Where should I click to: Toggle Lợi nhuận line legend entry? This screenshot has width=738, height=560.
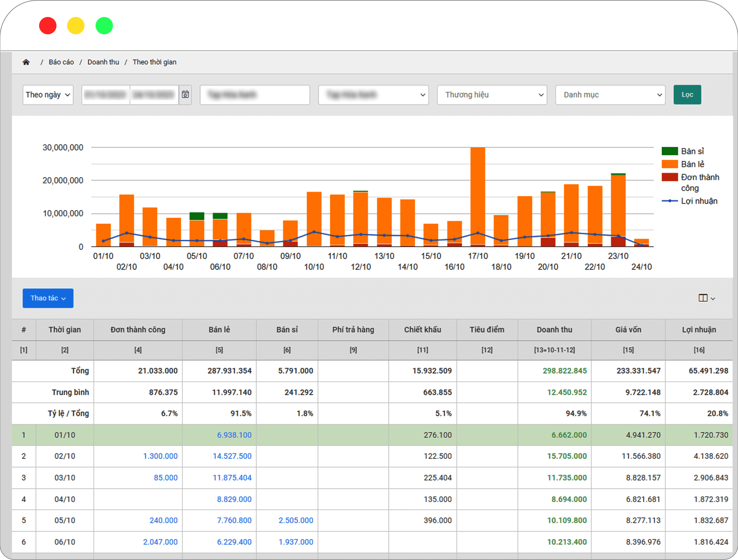[699, 201]
